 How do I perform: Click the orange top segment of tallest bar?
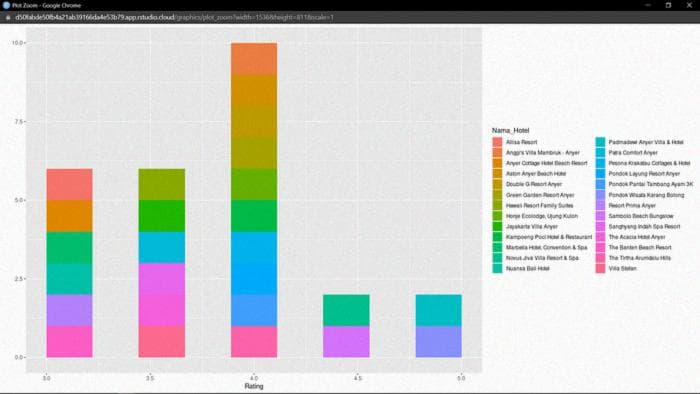coord(254,58)
